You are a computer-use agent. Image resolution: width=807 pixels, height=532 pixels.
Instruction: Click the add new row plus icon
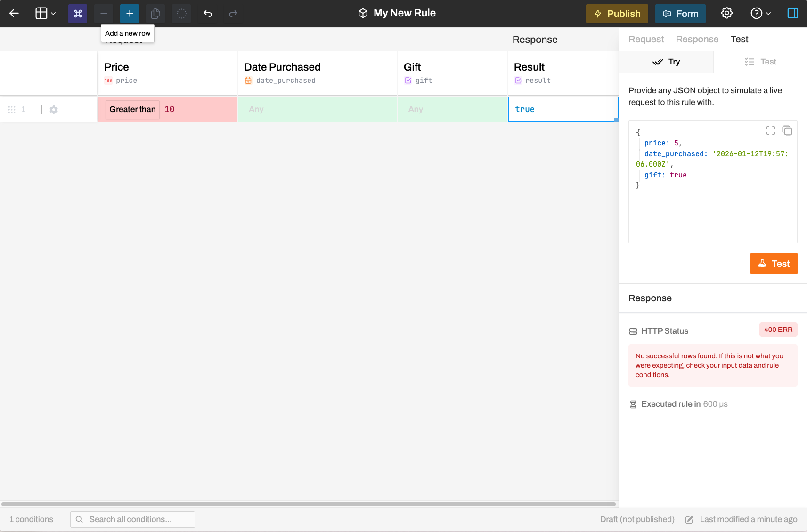click(130, 14)
